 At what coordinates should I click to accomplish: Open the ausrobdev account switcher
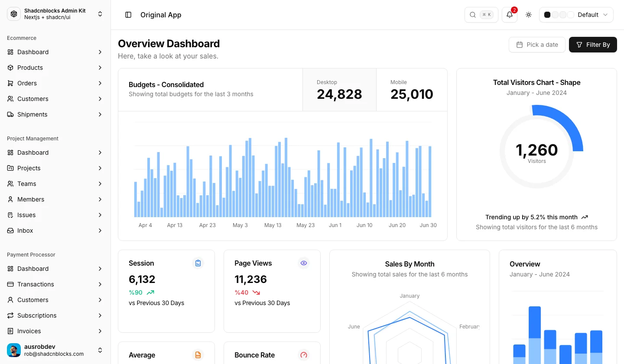click(x=55, y=350)
